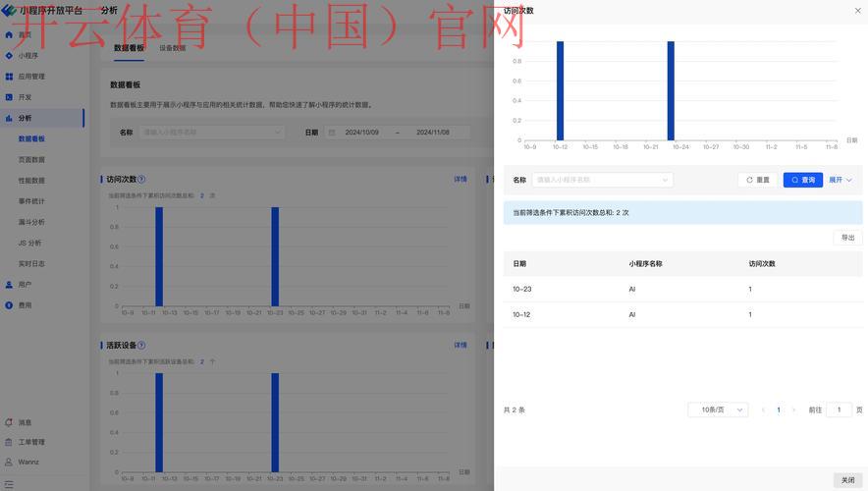Open 页面数据 in the sidebar
The height and width of the screenshot is (491, 868).
tap(31, 160)
